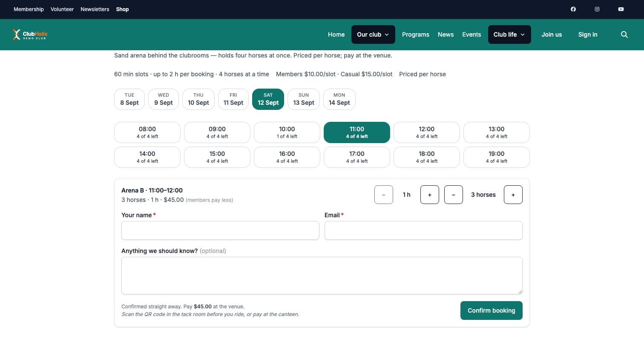Open the News page
Image resolution: width=644 pixels, height=345 pixels.
pyautogui.click(x=446, y=34)
